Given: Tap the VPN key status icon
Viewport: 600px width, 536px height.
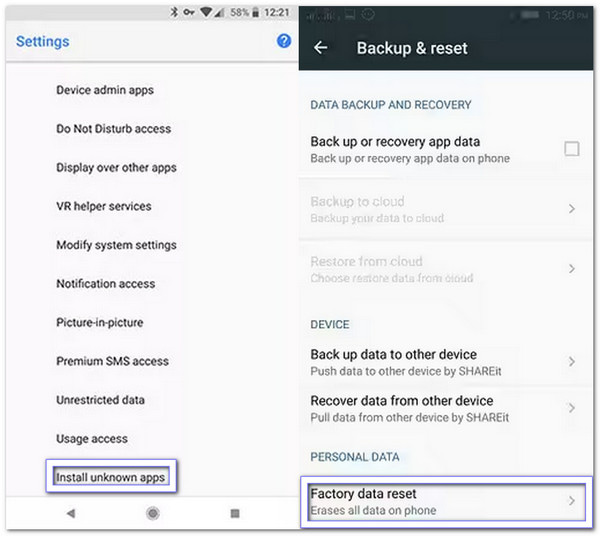Looking at the screenshot, I should coord(189,12).
